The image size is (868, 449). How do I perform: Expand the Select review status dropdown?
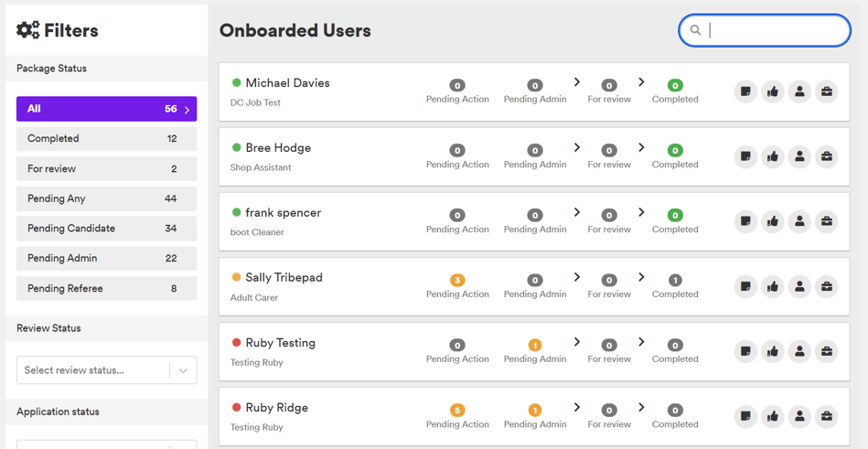coord(107,370)
